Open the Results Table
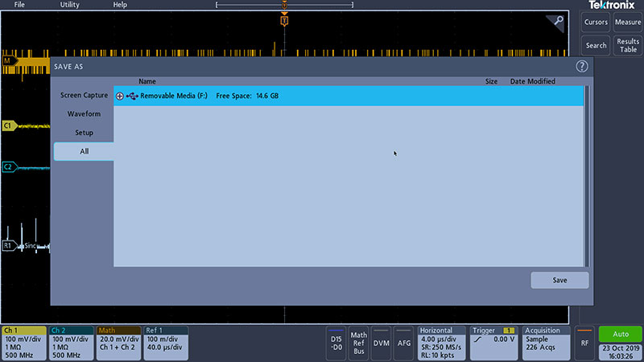Image resolution: width=644 pixels, height=362 pixels. pyautogui.click(x=628, y=45)
